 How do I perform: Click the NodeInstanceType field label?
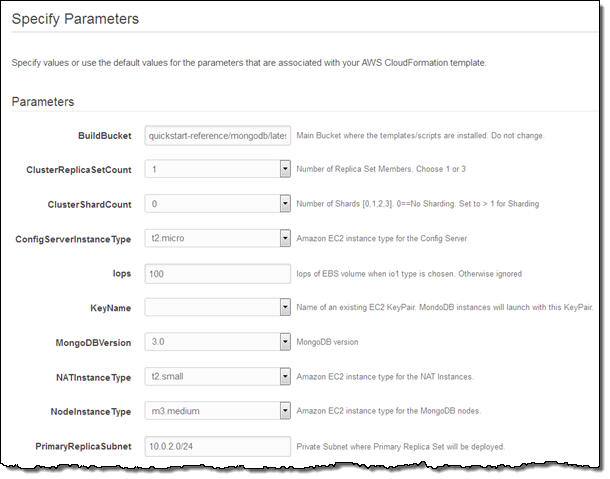click(x=90, y=411)
